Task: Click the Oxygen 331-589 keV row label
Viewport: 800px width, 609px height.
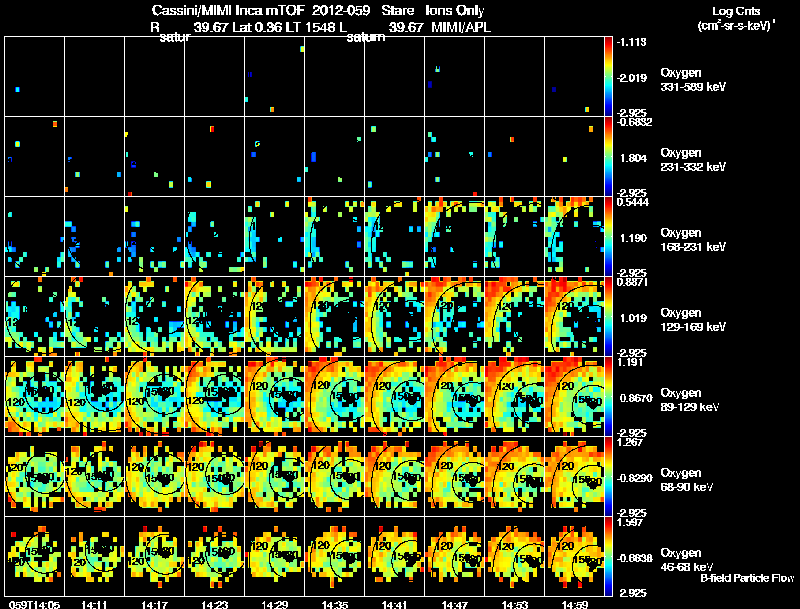Action: click(x=693, y=80)
